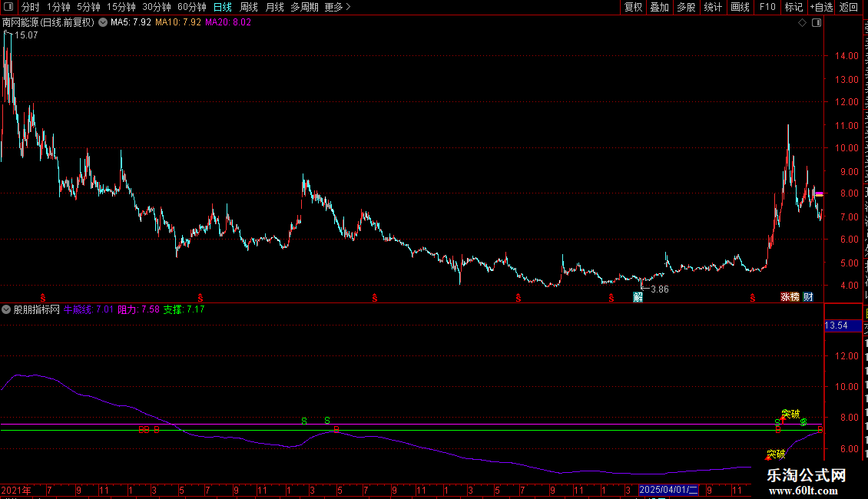This screenshot has width=868, height=499.
Task: Select the 60分钟 period tab
Action: tap(192, 7)
